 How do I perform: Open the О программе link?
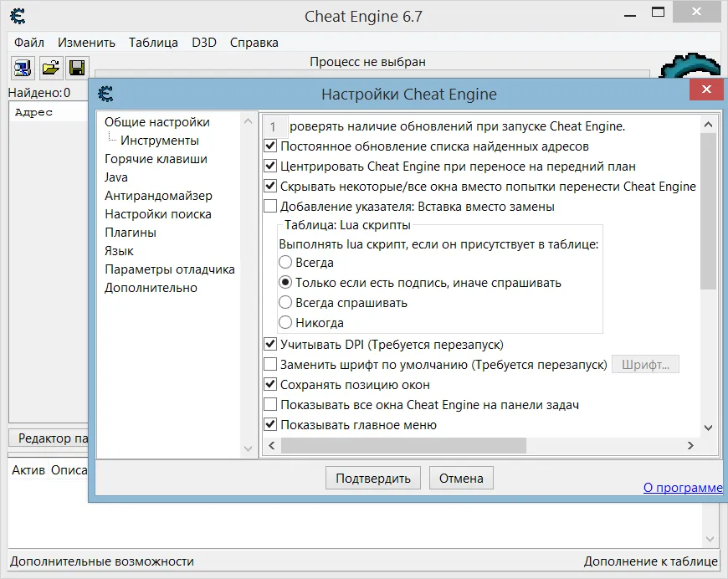click(683, 488)
